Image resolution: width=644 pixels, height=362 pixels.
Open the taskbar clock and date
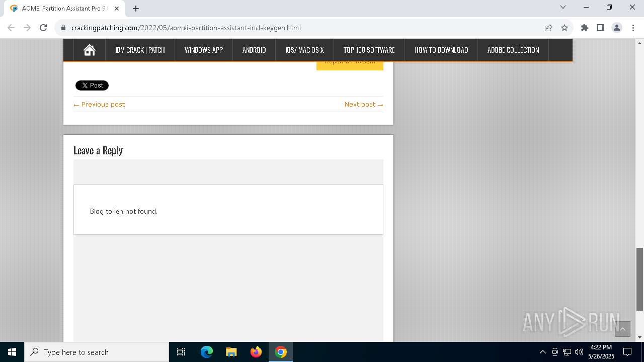[601, 352]
